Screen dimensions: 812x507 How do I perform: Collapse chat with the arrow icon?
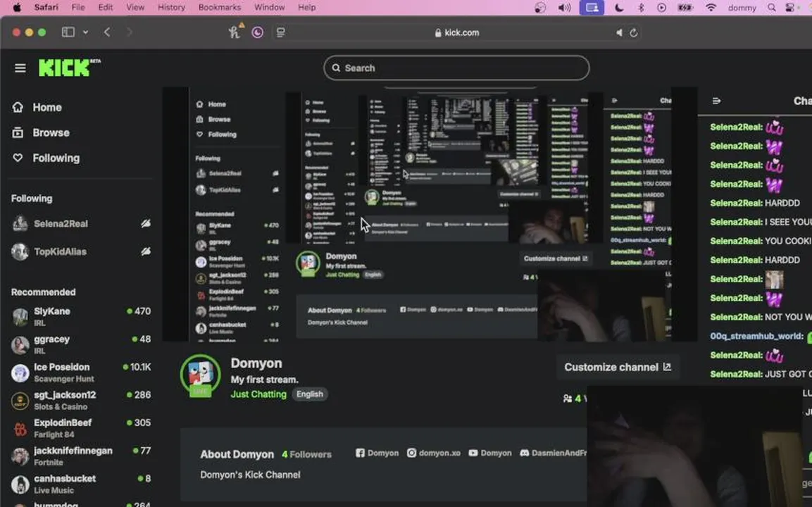pyautogui.click(x=717, y=101)
